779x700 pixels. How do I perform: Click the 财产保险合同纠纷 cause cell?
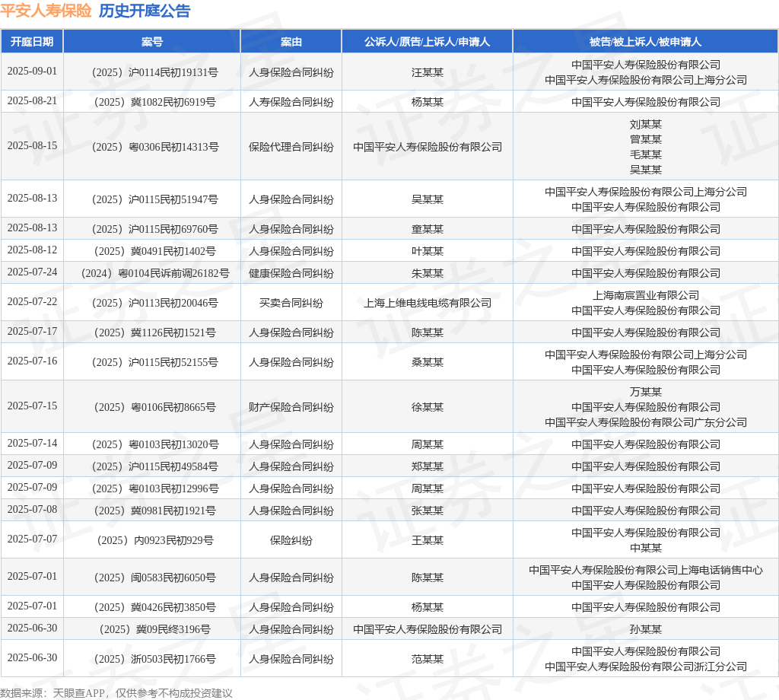[x=291, y=407]
